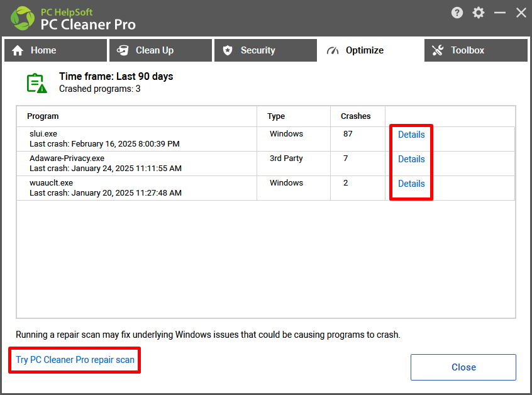The width and height of the screenshot is (532, 395).
Task: Click the 87 crashes value
Action: (348, 134)
